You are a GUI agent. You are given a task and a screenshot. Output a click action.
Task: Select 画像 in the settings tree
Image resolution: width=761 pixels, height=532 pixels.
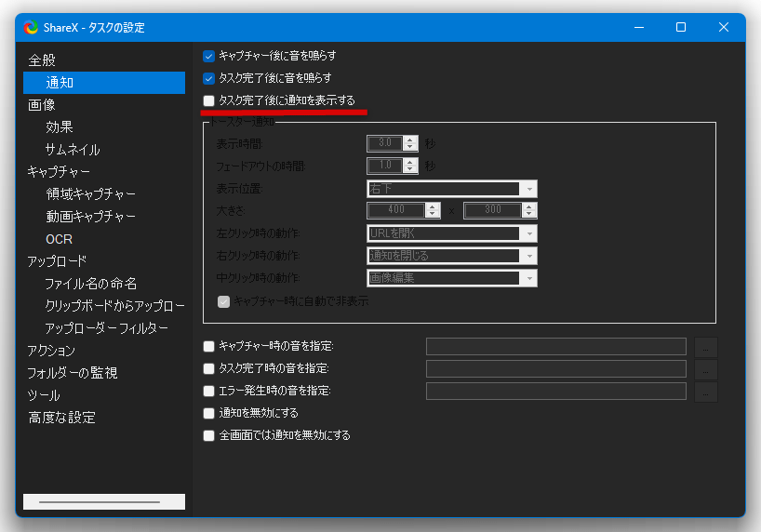click(x=42, y=105)
